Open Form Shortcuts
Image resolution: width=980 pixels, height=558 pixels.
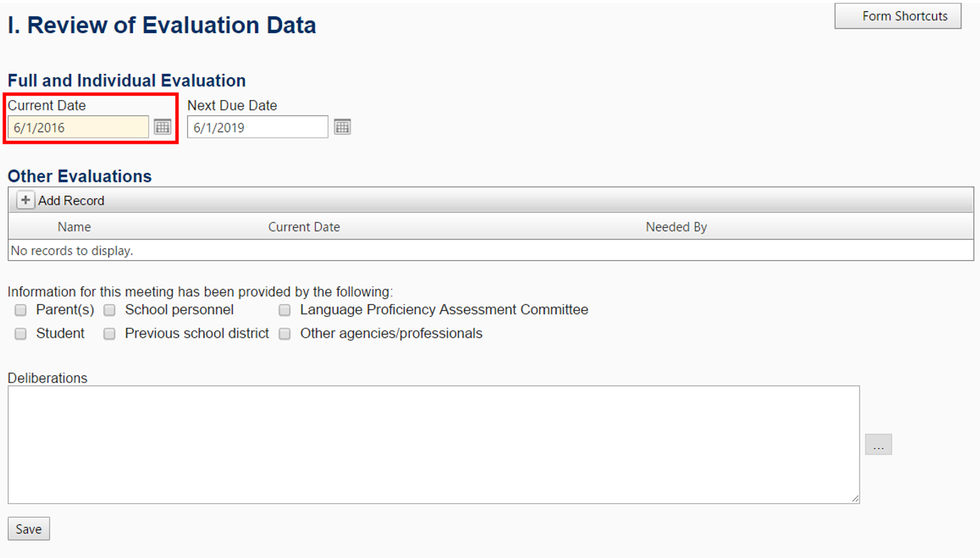pos(897,16)
